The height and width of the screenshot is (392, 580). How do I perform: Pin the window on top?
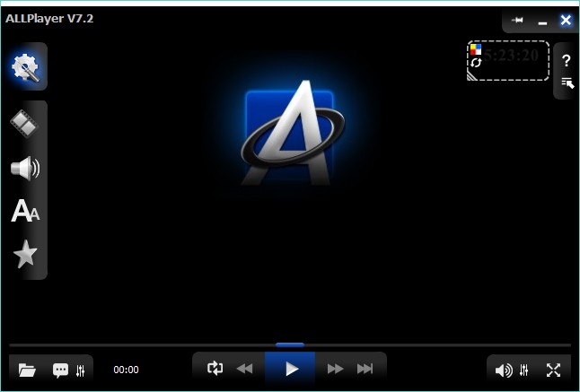517,20
